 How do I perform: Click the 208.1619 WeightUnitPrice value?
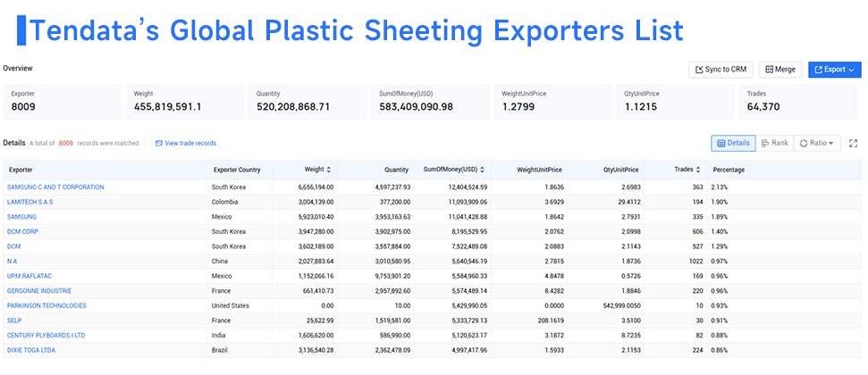(550, 321)
